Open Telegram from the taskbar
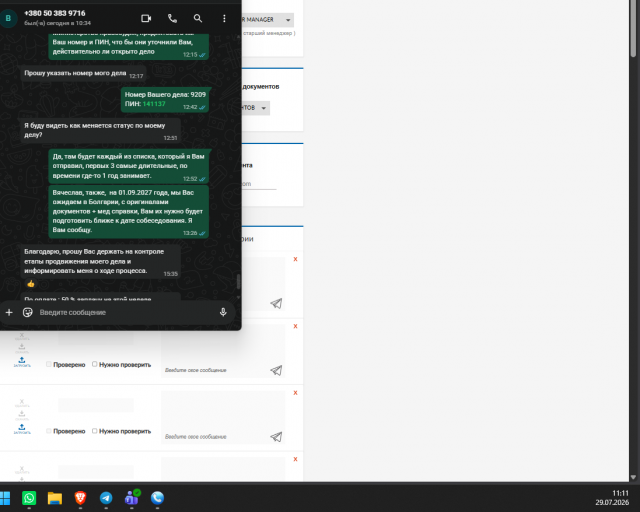This screenshot has height=512, width=640. (106, 498)
